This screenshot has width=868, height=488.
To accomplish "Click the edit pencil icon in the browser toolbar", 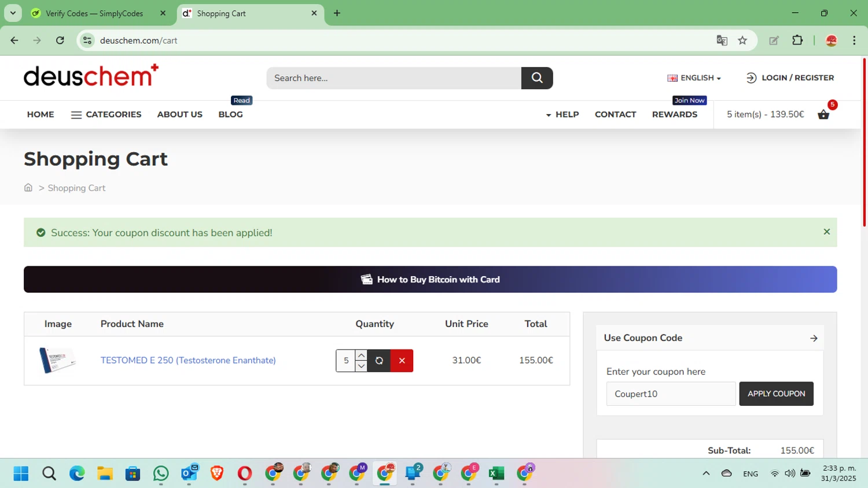I will pyautogui.click(x=774, y=41).
